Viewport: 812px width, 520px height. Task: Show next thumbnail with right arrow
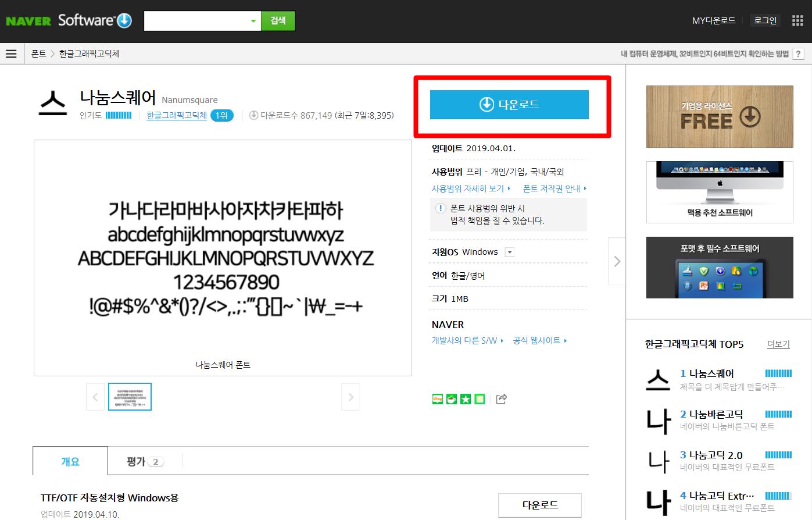(350, 397)
